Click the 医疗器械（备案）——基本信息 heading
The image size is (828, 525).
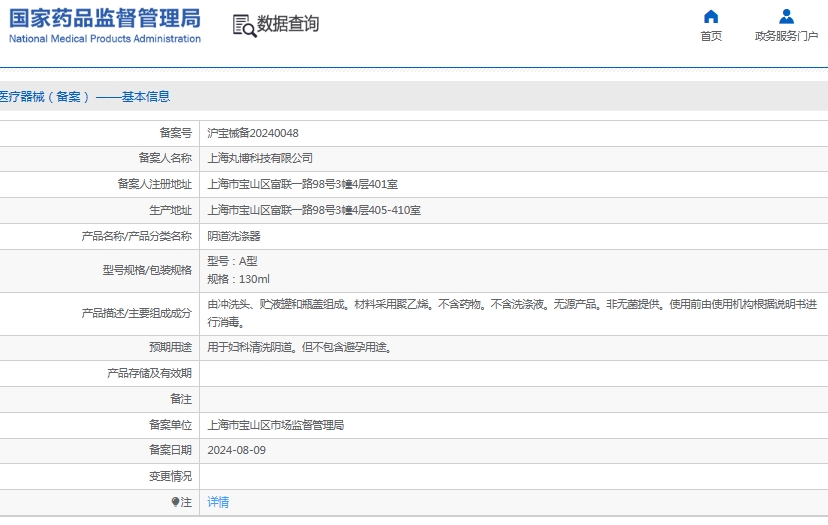point(84,97)
